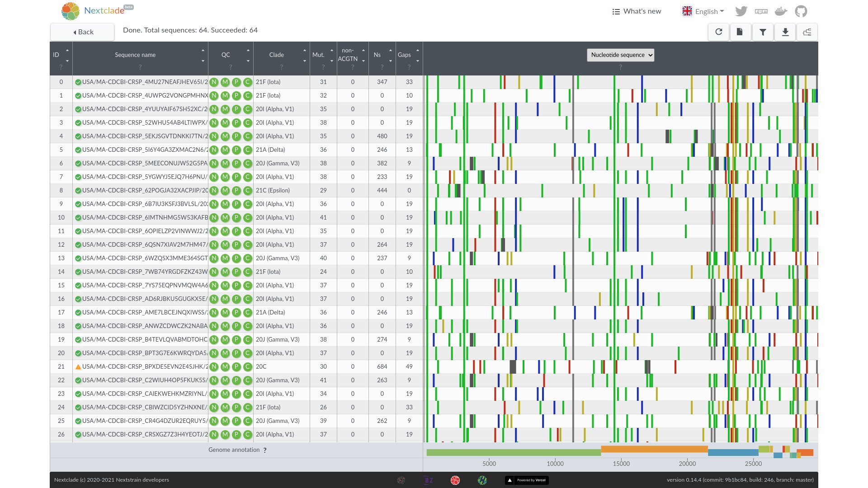868x488 pixels.
Task: Open the Nucleotide sequence dropdown
Action: coord(620,55)
